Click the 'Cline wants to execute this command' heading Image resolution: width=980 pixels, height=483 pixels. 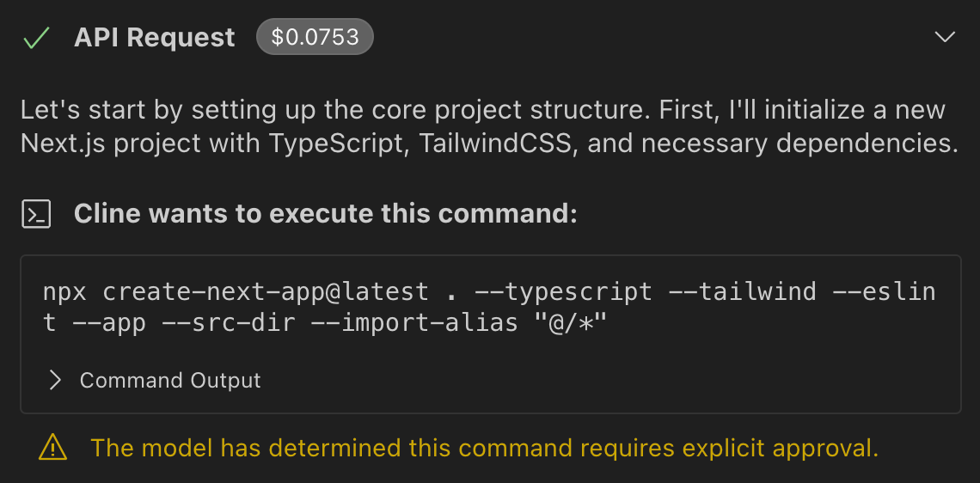pos(325,214)
